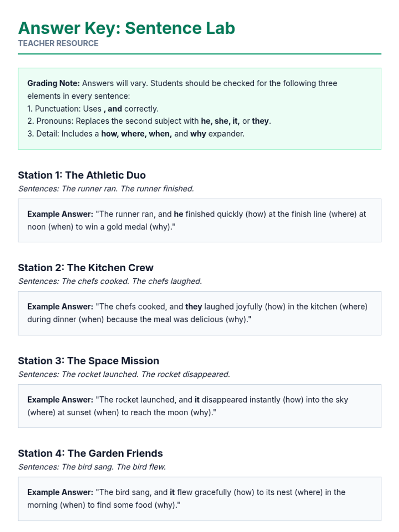Select the 'Station 2: The Kitchen Crew' heading
The width and height of the screenshot is (399, 532).
coord(86,268)
